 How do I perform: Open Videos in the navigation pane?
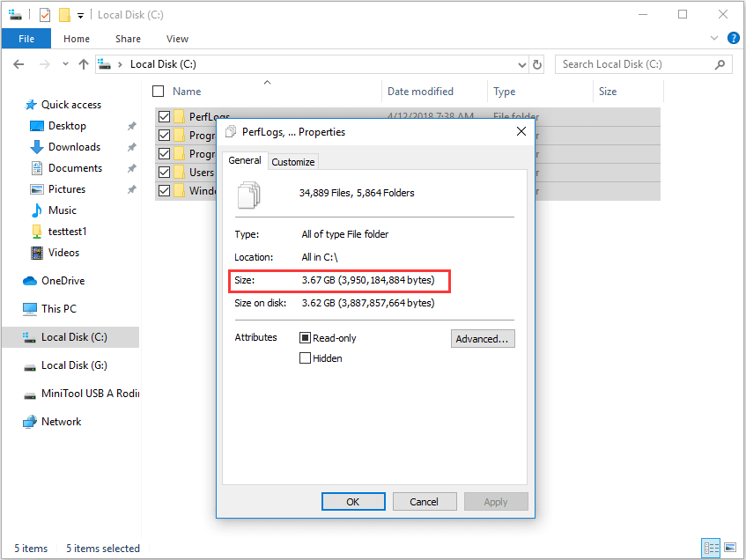[x=63, y=253]
